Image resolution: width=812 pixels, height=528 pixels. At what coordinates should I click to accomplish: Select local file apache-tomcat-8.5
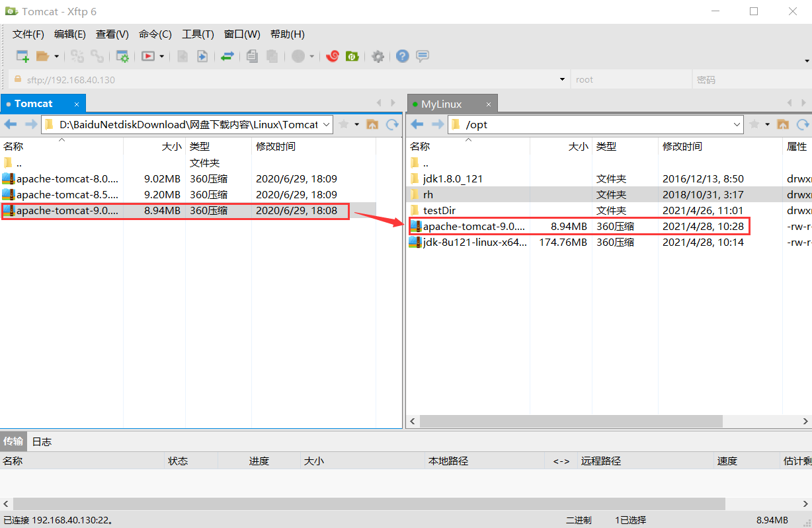click(188, 194)
